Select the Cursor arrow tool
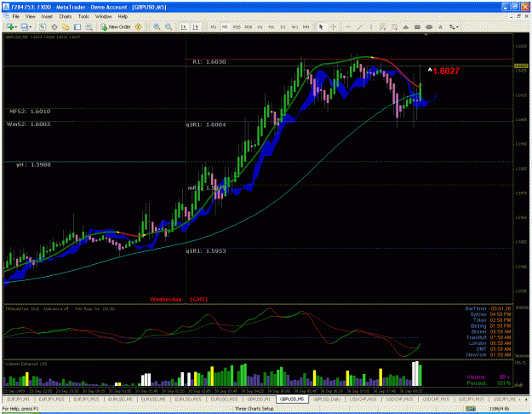The image size is (532, 414). coord(321,26)
